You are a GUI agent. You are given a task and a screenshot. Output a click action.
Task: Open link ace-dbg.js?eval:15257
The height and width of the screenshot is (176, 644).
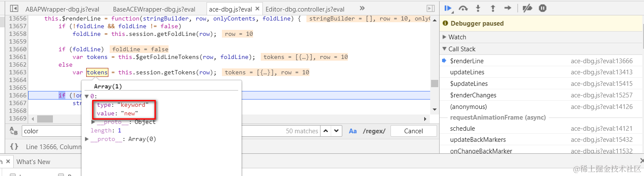click(x=602, y=95)
